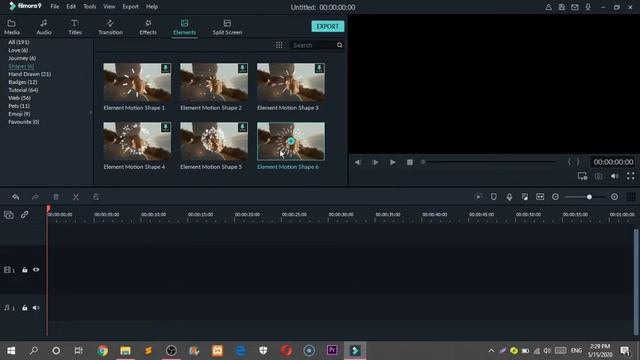640x360 pixels.
Task: Download Element Motion Shape 4 via arrow icon
Action: [166, 127]
